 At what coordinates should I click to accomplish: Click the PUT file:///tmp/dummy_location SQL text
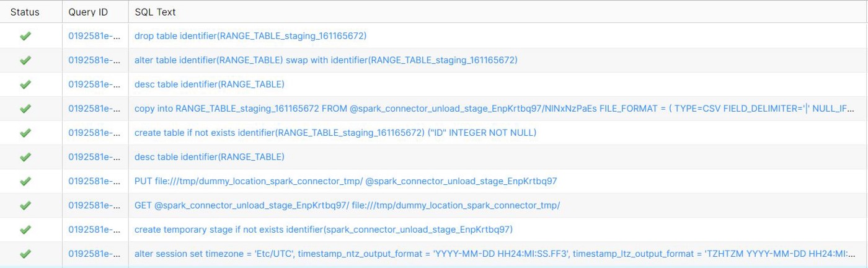click(345, 181)
